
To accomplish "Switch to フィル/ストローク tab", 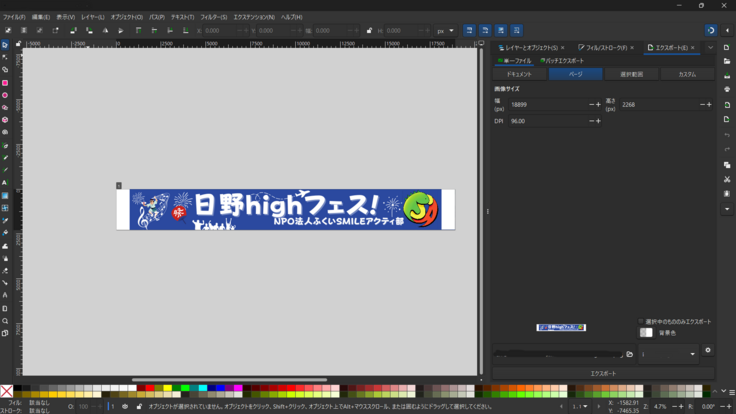I will click(603, 47).
